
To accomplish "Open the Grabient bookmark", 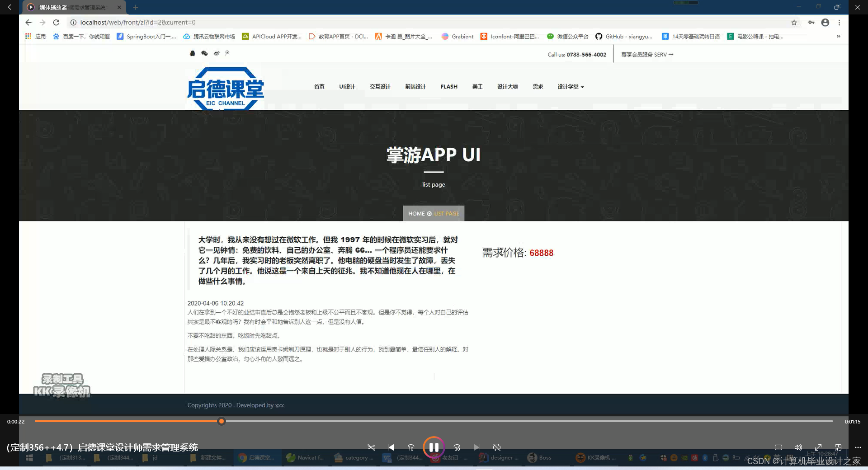I will coord(458,37).
